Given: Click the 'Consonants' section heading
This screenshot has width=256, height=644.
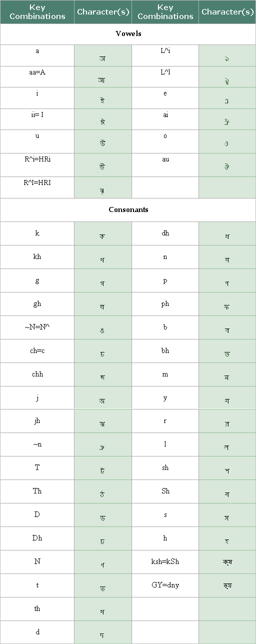Looking at the screenshot, I should [128, 210].
